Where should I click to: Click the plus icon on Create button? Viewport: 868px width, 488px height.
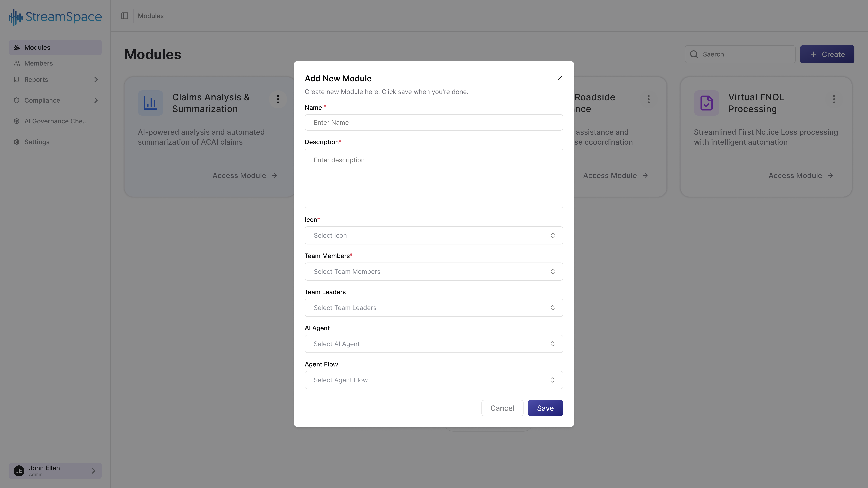tap(813, 54)
